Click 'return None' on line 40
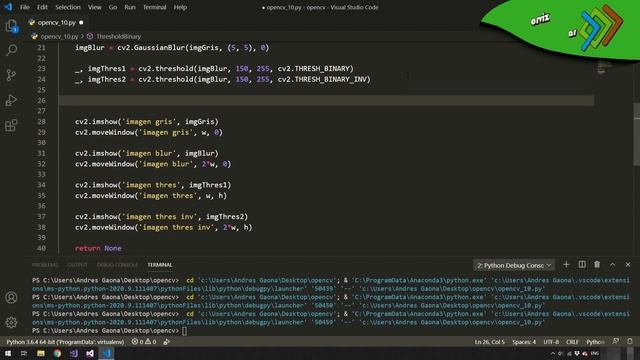This screenshot has height=360, width=640. pyautogui.click(x=98, y=248)
